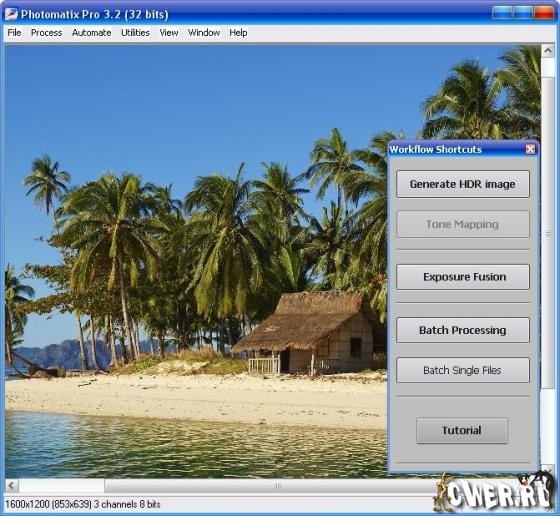Click the vertical scrollbar thumb
Screen dimensions: 560x516
pyautogui.click(x=548, y=234)
